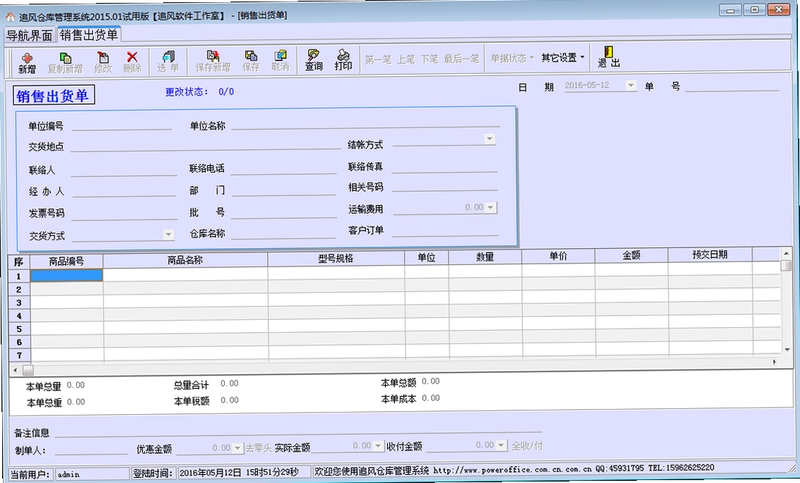Go to 第一笔 first record
This screenshot has width=800, height=483.
[378, 59]
